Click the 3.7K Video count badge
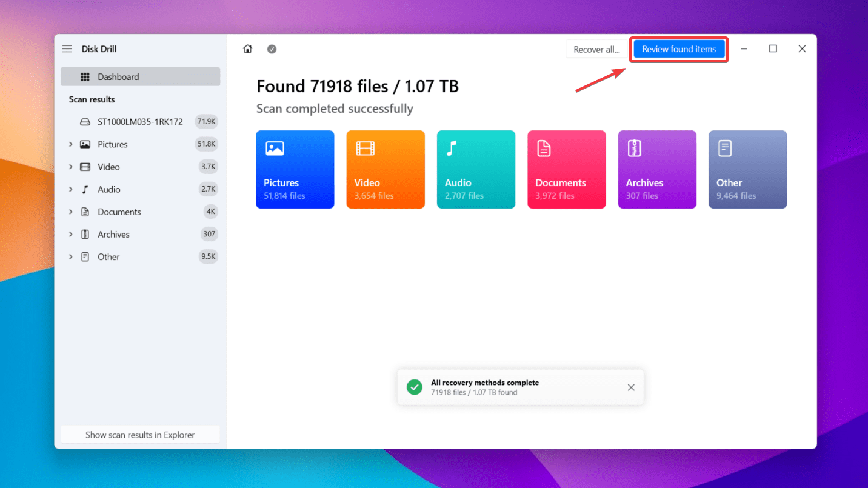Viewport: 868px width, 488px height. (208, 167)
